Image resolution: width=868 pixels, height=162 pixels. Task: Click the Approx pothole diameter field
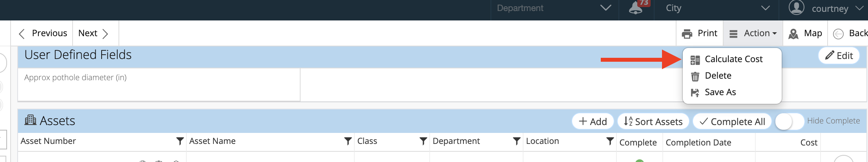[159, 85]
